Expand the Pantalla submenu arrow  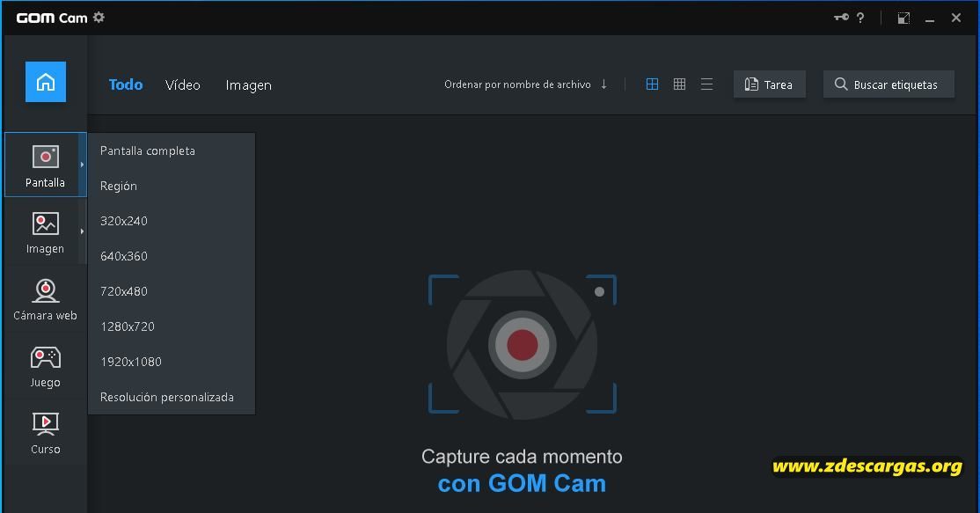[x=82, y=165]
